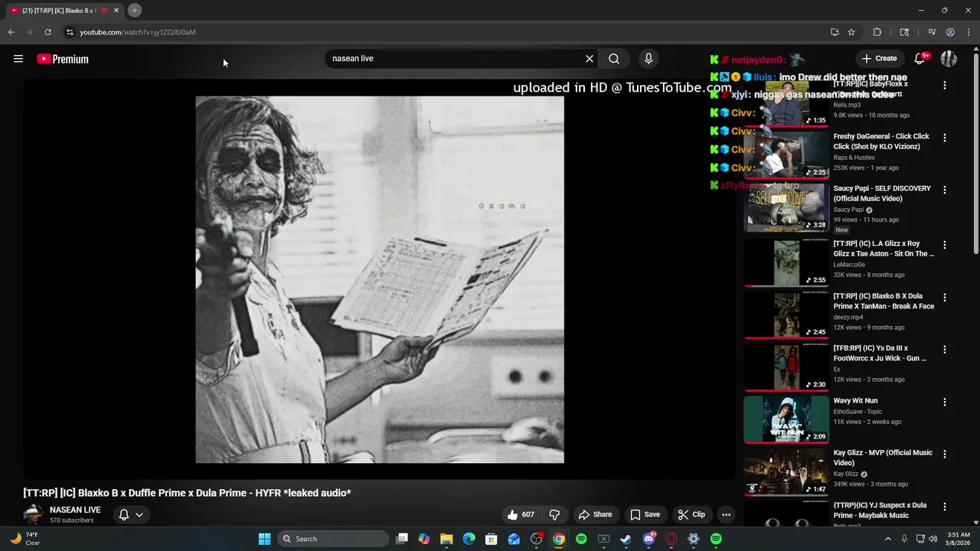Go back with browser back arrow
The width and height of the screenshot is (980, 551).
pyautogui.click(x=11, y=32)
